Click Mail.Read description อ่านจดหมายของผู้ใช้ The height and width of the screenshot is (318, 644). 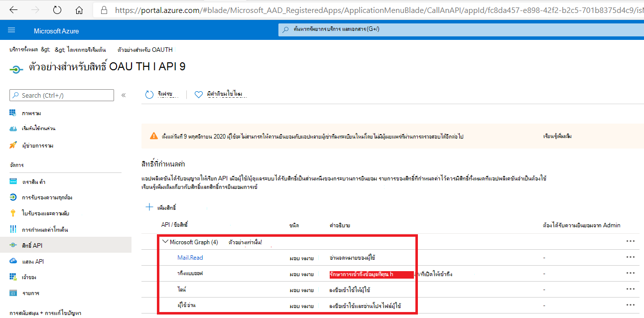tap(352, 258)
